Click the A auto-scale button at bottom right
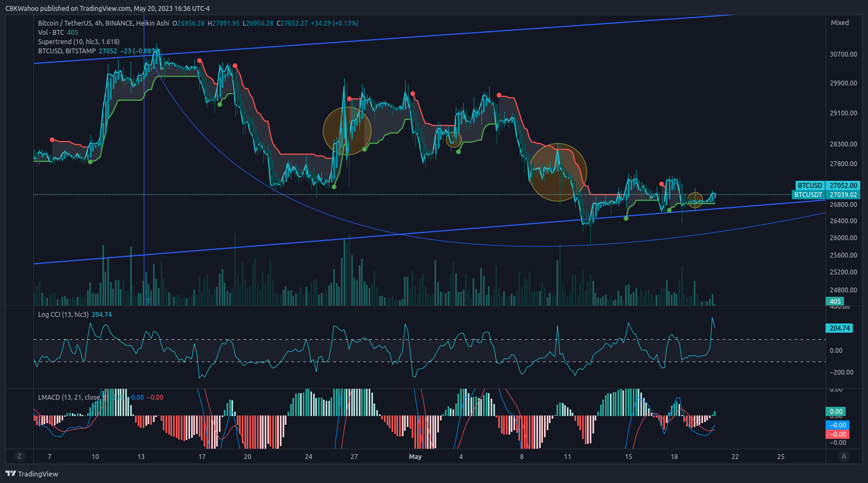Screen dimensions: 868x483 pyautogui.click(x=844, y=456)
